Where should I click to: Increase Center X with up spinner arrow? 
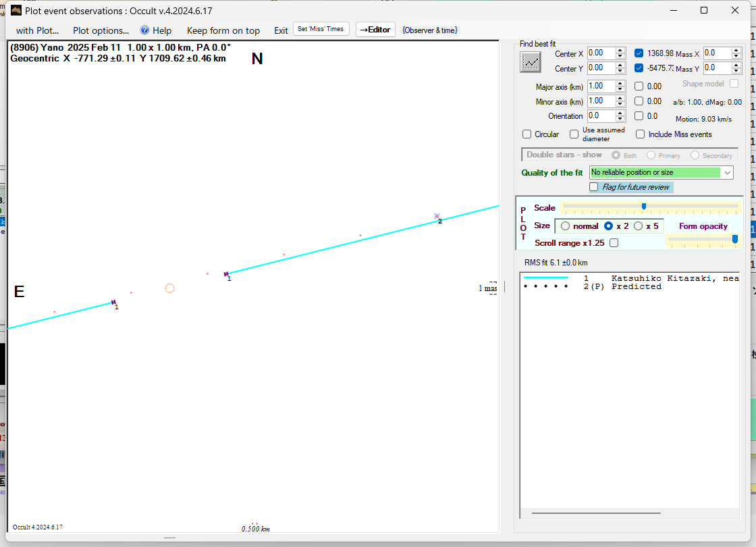620,50
